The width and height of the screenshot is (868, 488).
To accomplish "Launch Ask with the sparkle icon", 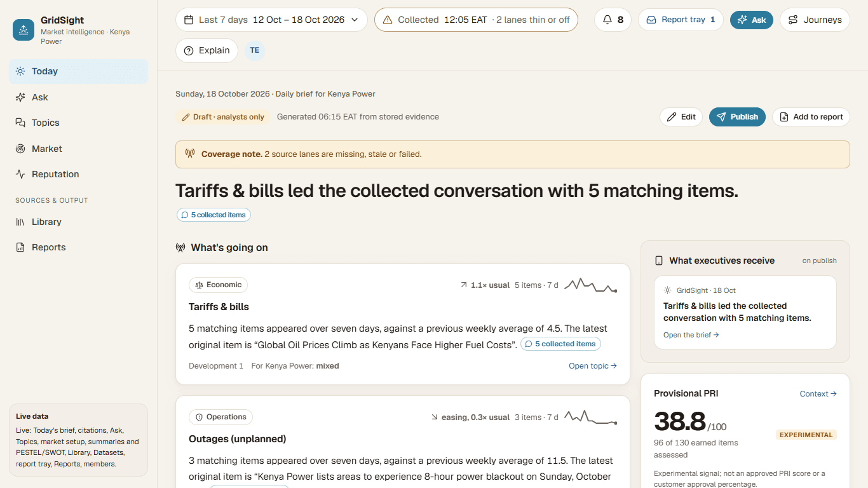I will [x=751, y=20].
